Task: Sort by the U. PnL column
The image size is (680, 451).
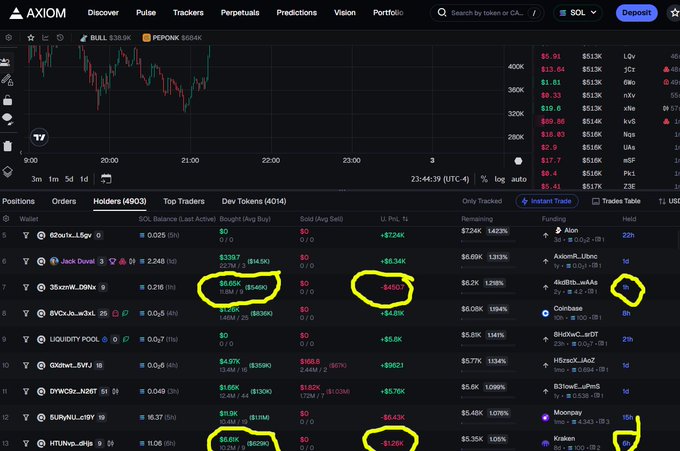Action: tap(394, 219)
